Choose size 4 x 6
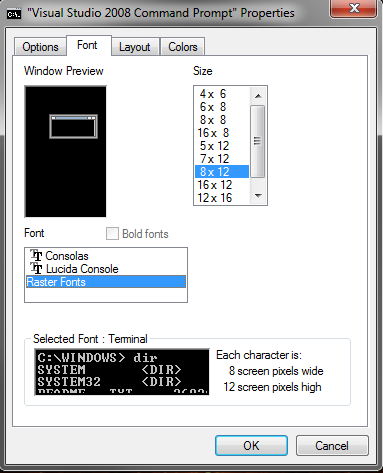 pos(222,94)
